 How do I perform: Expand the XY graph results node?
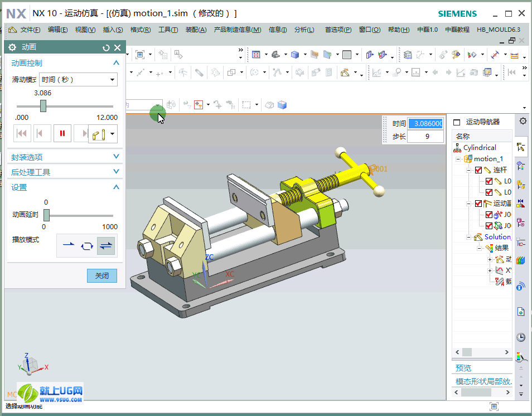click(x=490, y=270)
